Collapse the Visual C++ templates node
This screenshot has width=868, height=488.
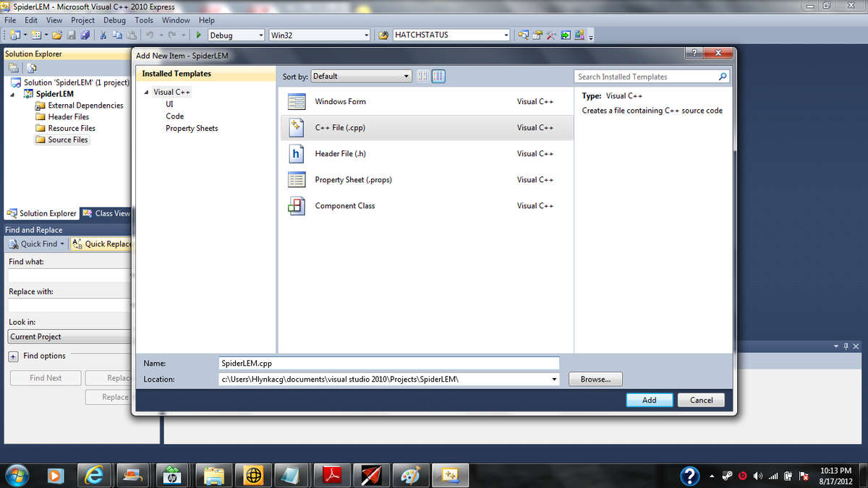(x=146, y=92)
